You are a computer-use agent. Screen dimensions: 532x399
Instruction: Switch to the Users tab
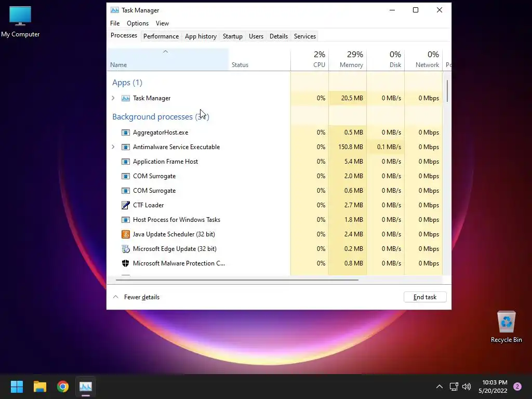coord(256,36)
